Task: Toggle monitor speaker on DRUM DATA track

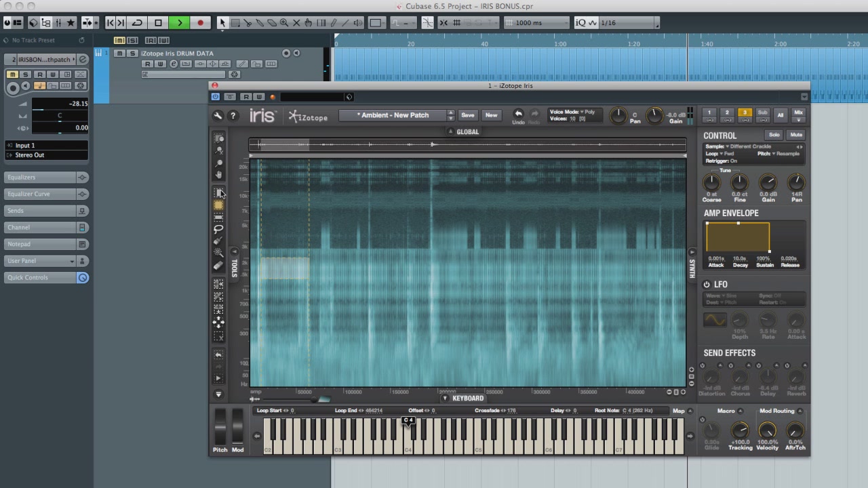Action: pos(296,53)
